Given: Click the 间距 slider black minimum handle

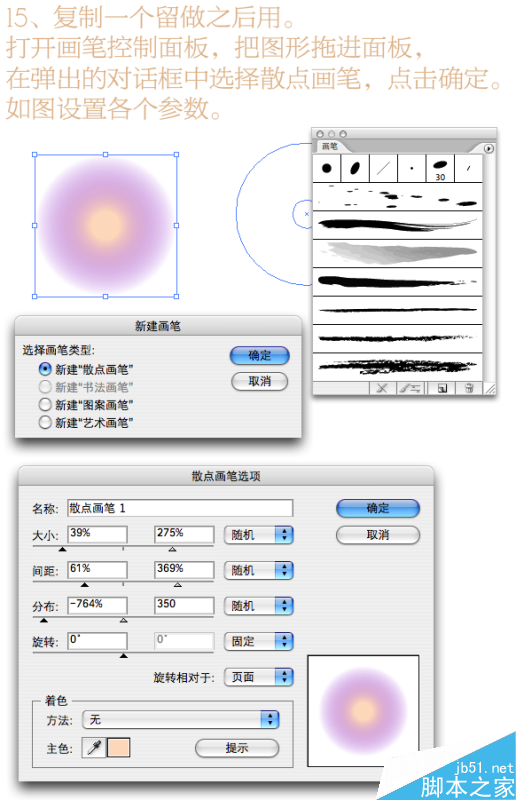Looking at the screenshot, I should click(85, 585).
